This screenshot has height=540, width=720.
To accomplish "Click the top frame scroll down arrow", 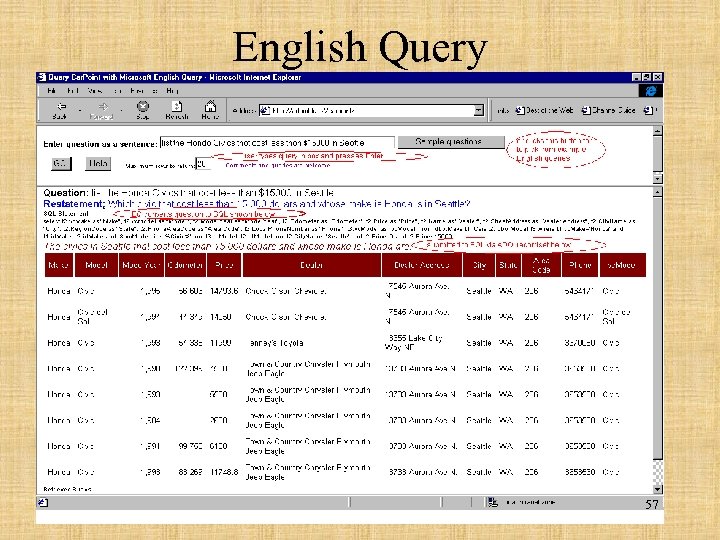I will (658, 178).
